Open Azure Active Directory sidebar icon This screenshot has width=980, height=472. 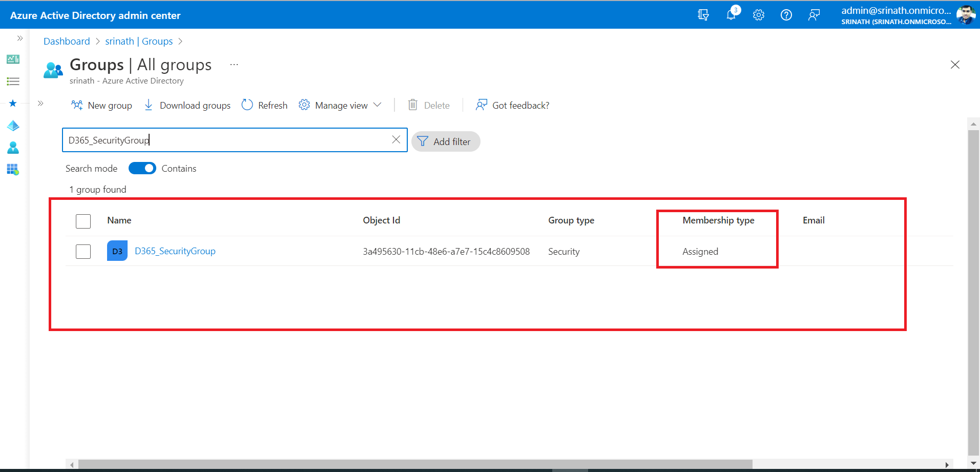click(13, 126)
